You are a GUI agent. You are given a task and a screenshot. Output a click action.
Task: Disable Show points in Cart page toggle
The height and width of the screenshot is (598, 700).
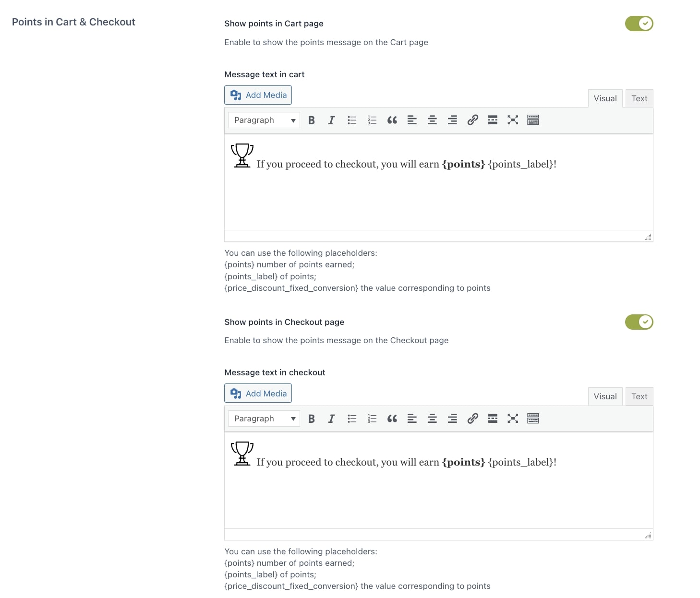coord(639,24)
